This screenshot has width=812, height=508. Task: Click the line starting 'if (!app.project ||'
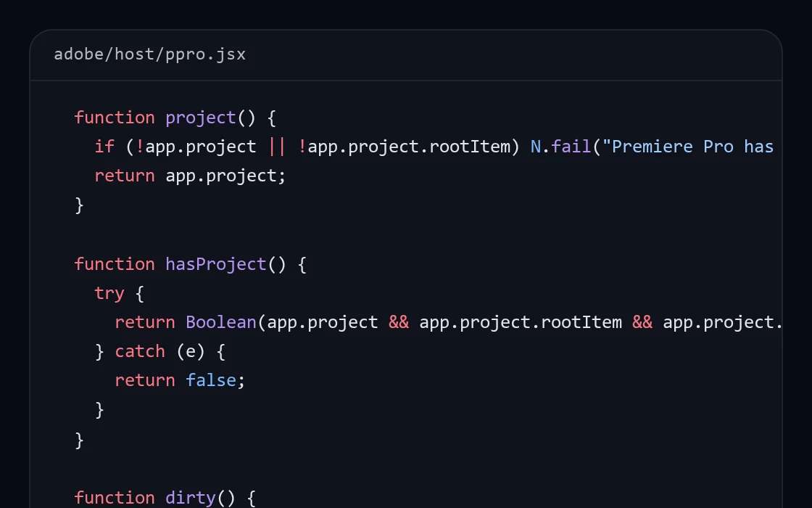pyautogui.click(x=434, y=147)
